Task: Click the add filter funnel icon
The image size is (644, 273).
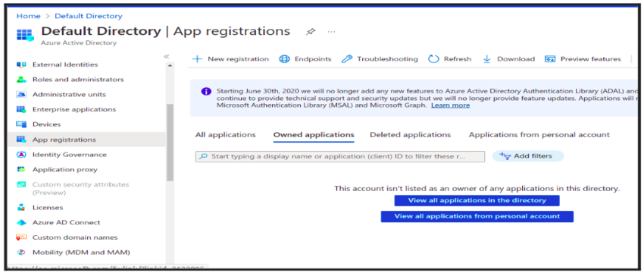Action: [x=505, y=155]
